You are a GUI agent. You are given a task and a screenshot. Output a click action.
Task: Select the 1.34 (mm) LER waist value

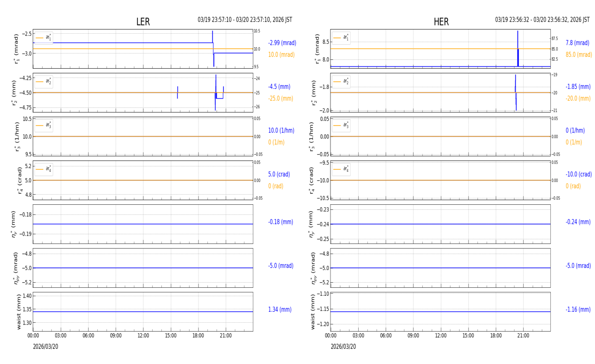pyautogui.click(x=280, y=310)
